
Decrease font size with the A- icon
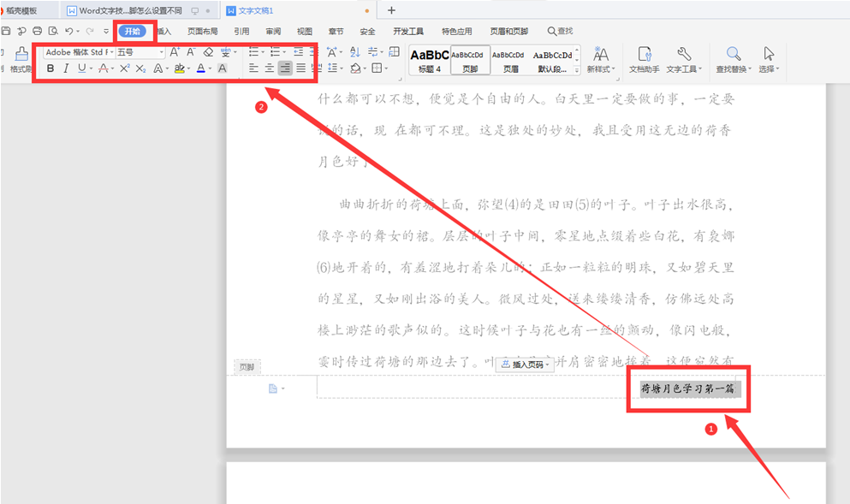pyautogui.click(x=191, y=52)
